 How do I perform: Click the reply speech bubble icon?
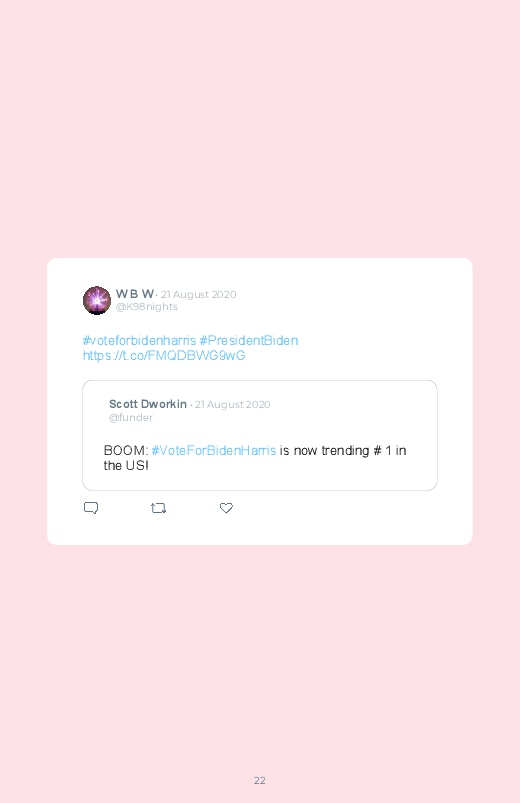[x=91, y=508]
